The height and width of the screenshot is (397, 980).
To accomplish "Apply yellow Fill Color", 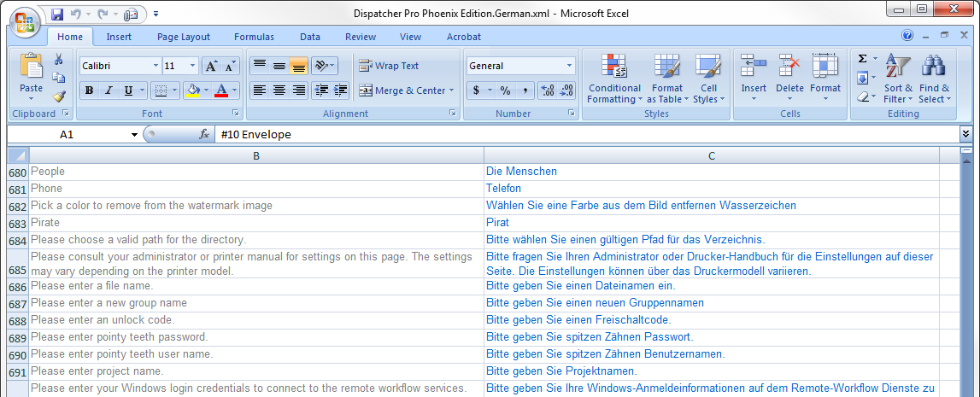I will (x=193, y=90).
